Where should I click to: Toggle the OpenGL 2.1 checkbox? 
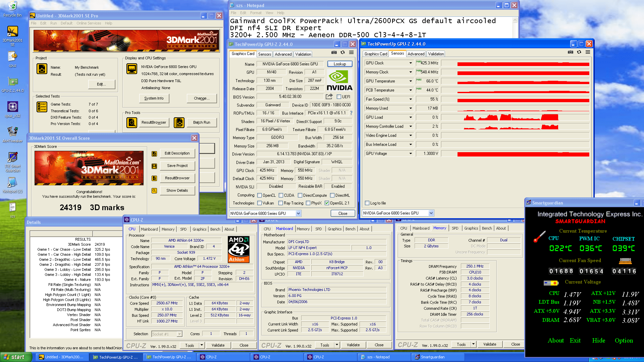pyautogui.click(x=327, y=203)
